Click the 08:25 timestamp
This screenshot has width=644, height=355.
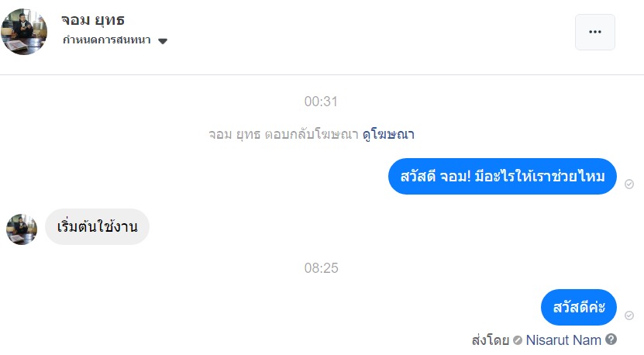[x=321, y=268]
